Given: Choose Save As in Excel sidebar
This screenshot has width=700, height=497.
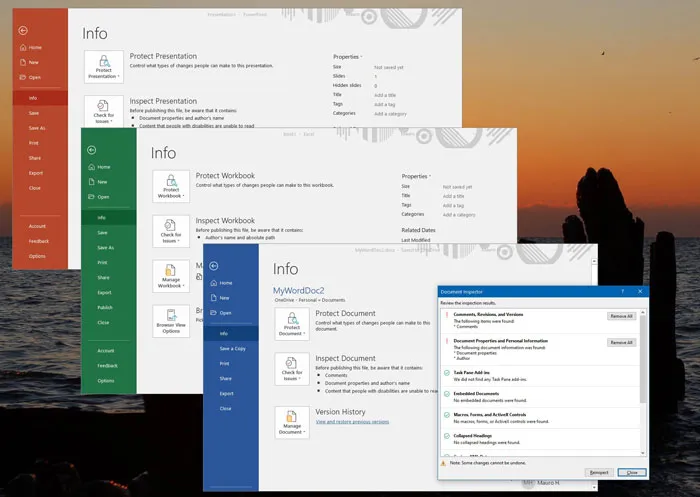Looking at the screenshot, I should [105, 248].
